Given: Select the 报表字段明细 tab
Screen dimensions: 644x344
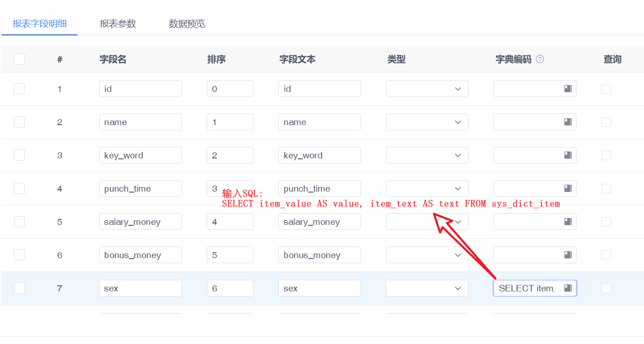Looking at the screenshot, I should 40,24.
